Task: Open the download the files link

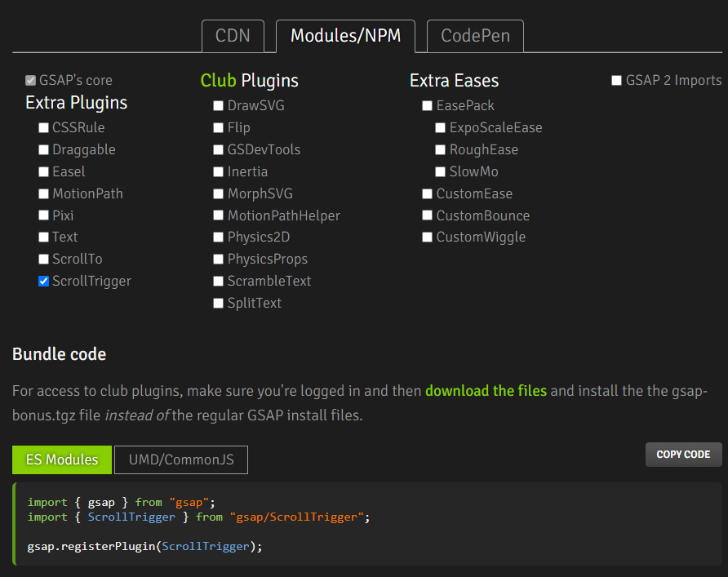Action: (486, 391)
